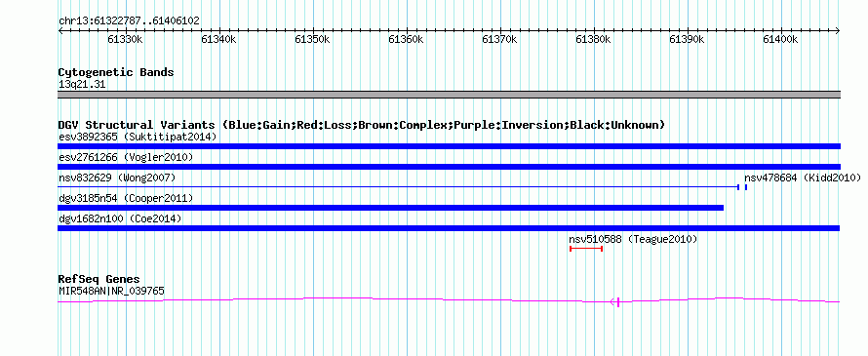
Task: Click the 61380k ruler tick label
Action: point(594,39)
